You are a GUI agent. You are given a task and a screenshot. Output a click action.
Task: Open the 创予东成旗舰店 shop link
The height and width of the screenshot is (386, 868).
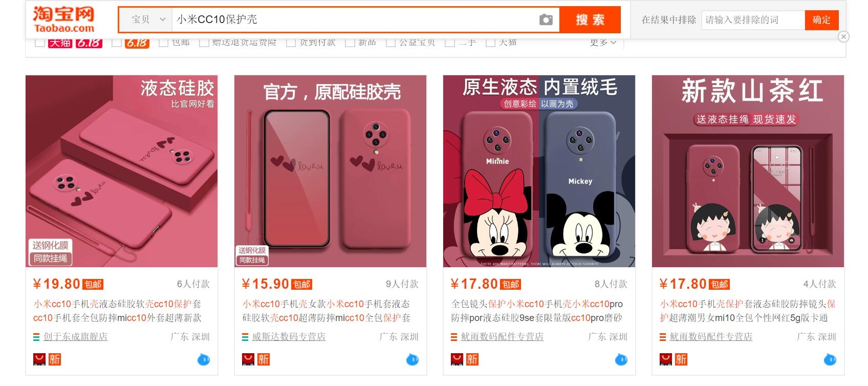[75, 337]
